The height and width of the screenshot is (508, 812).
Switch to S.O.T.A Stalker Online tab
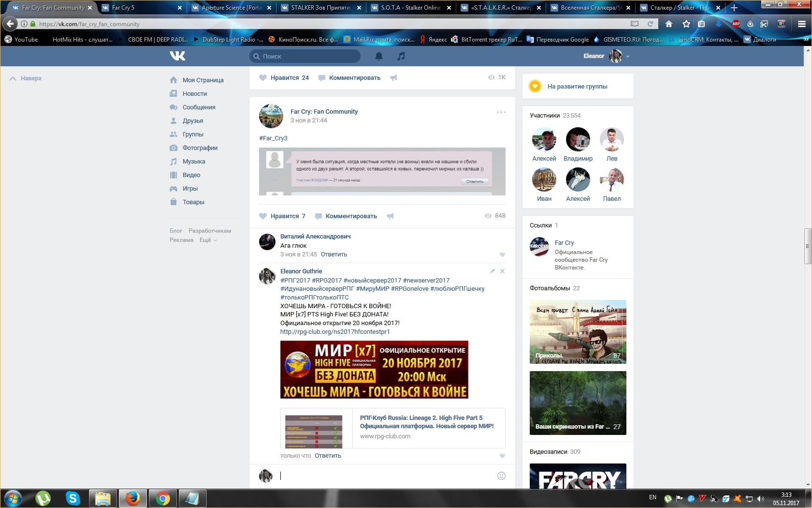tap(411, 8)
